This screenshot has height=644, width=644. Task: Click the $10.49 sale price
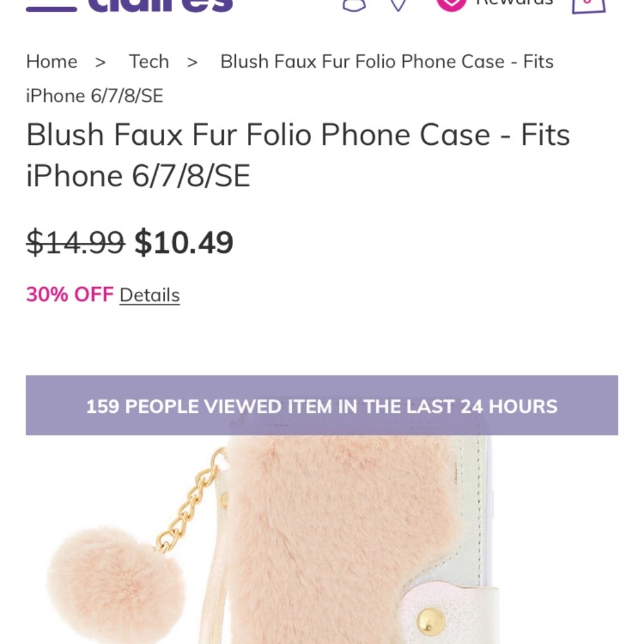[x=184, y=243]
